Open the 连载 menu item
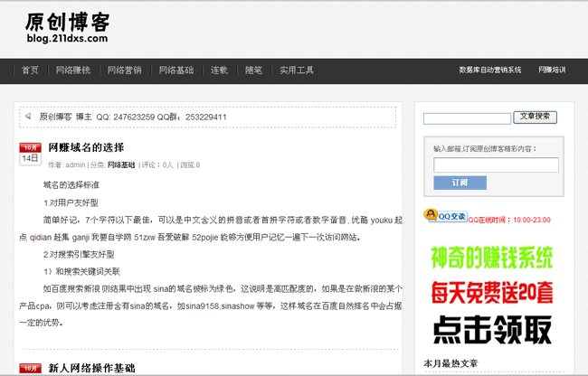Screen dimensions: 588x376 219,70
